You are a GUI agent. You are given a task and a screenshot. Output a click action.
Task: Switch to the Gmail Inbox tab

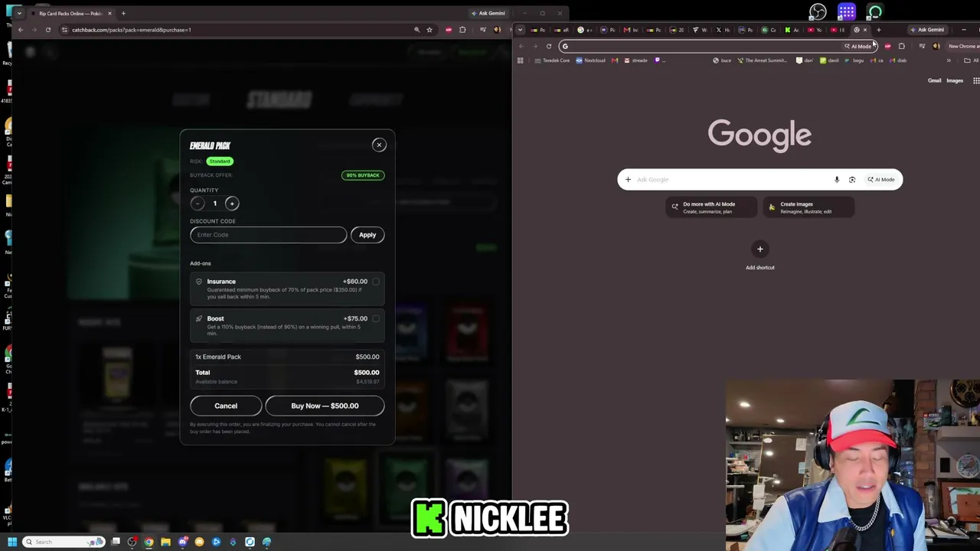pyautogui.click(x=629, y=30)
